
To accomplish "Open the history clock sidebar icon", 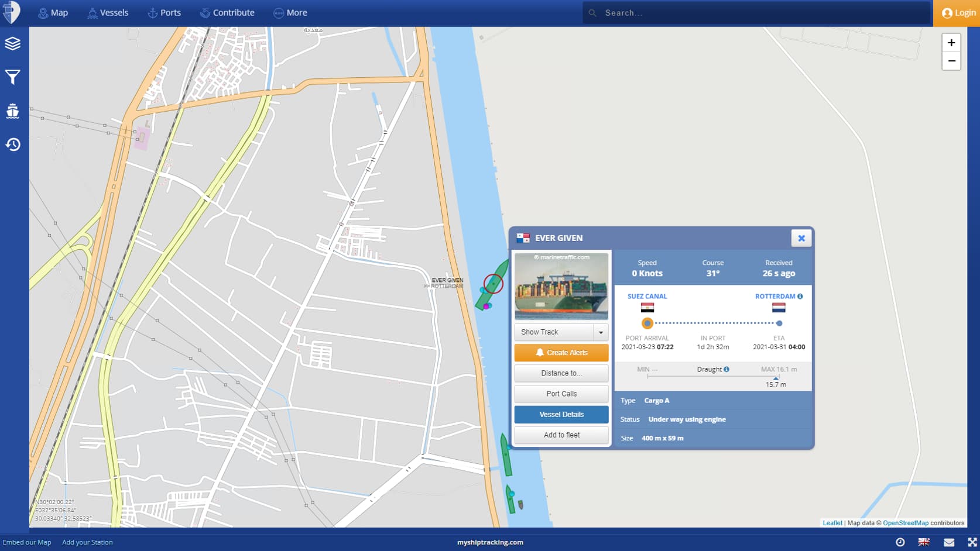I will coord(13,144).
